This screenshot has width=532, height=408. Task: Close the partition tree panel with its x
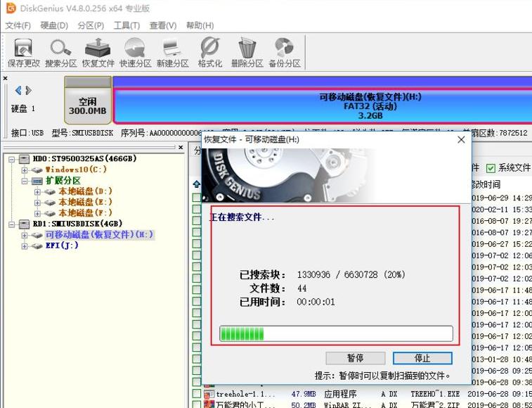[x=181, y=148]
